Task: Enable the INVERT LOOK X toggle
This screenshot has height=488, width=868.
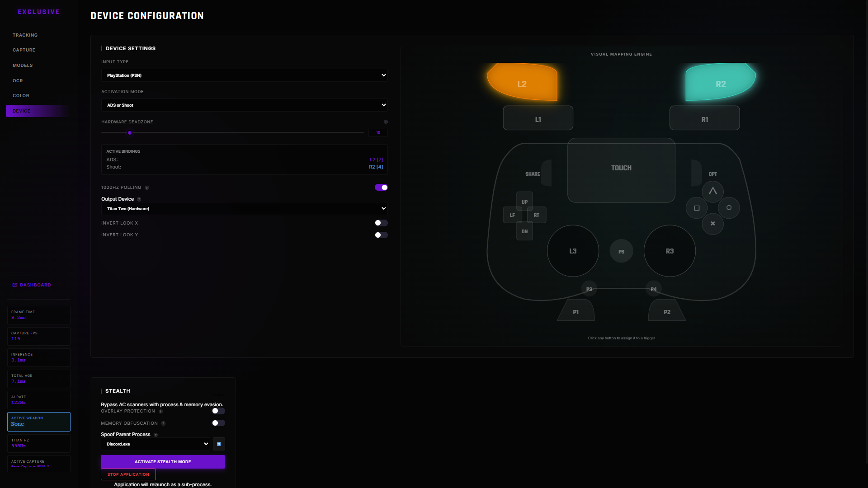Action: coord(381,223)
